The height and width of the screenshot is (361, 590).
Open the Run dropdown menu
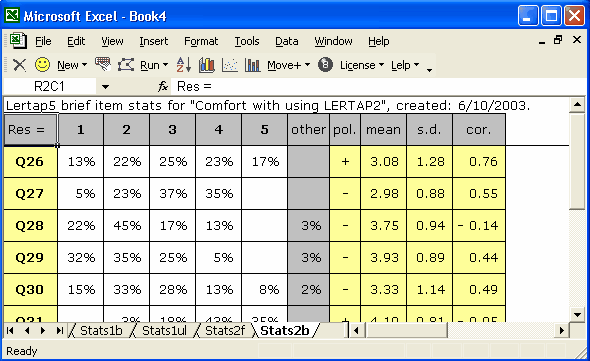click(154, 65)
